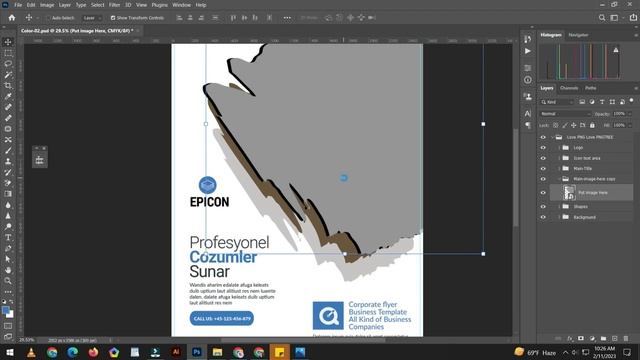The image size is (640, 360).
Task: Open the search icon at top right
Action: 602,18
